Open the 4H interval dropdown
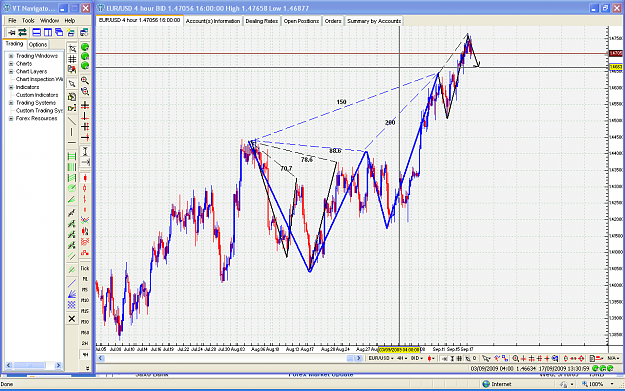 (402, 358)
